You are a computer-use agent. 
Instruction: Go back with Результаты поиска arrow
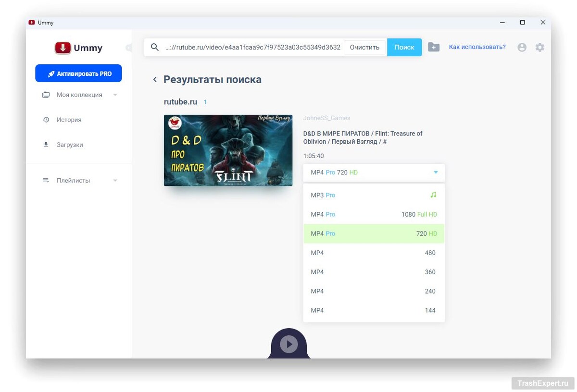click(x=155, y=80)
